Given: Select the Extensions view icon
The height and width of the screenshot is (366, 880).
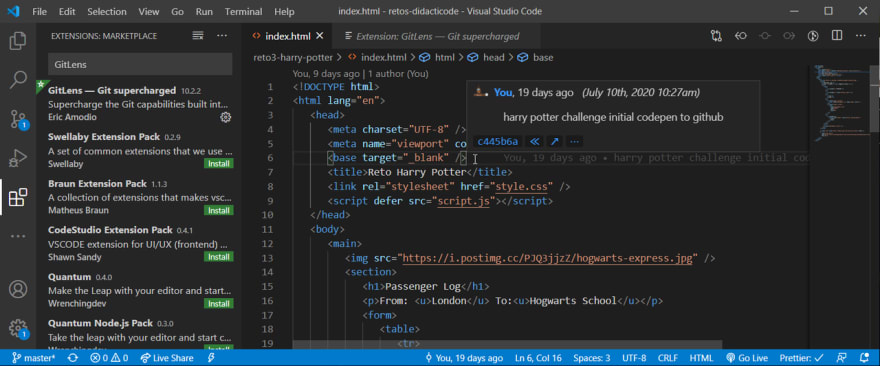Looking at the screenshot, I should pos(18,197).
